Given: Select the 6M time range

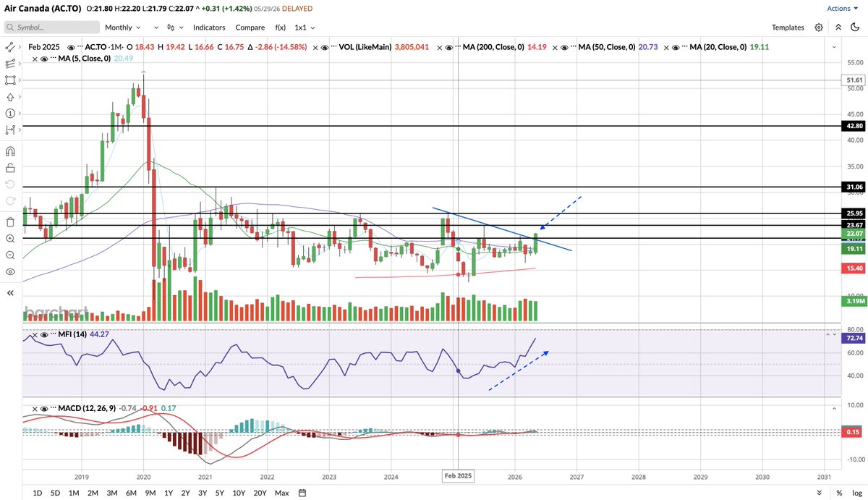Looking at the screenshot, I should click(x=131, y=493).
